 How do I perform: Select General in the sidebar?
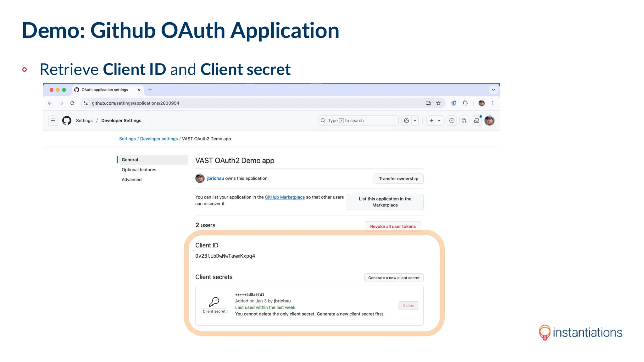pos(153,160)
